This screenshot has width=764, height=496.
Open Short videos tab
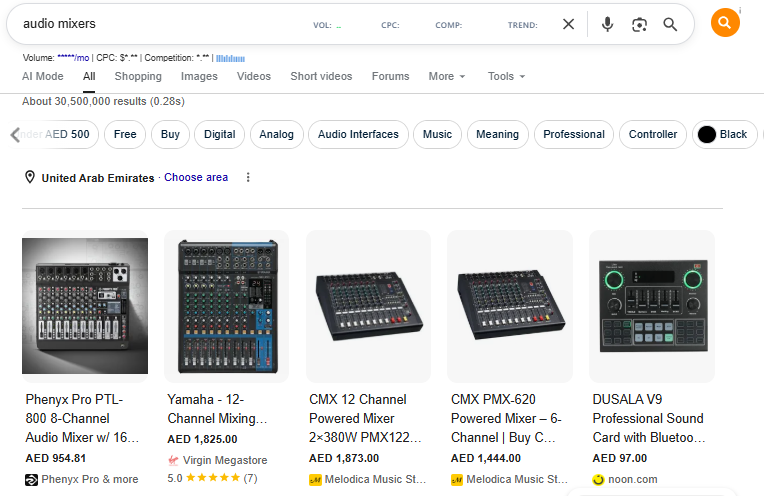pos(321,76)
